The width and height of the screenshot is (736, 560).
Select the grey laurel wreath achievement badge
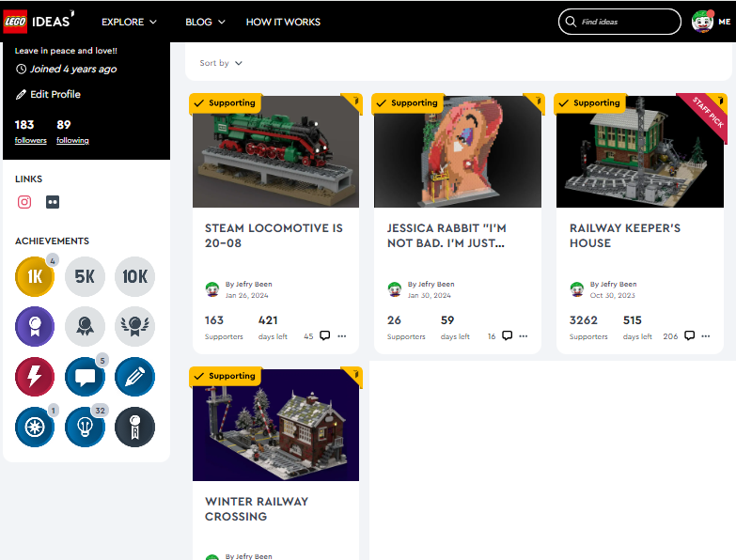pos(134,326)
